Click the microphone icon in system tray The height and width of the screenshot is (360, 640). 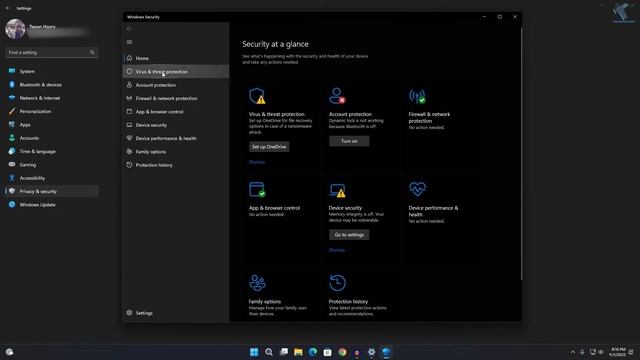(582, 352)
